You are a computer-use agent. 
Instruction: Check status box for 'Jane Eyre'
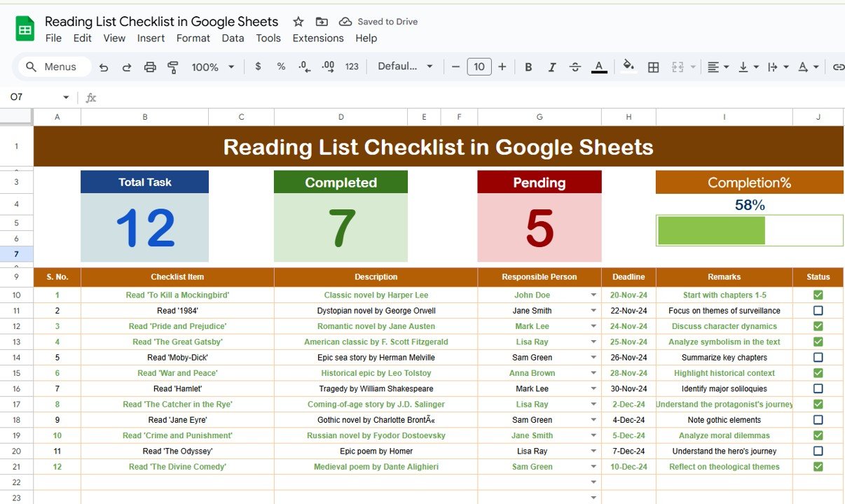(x=818, y=420)
